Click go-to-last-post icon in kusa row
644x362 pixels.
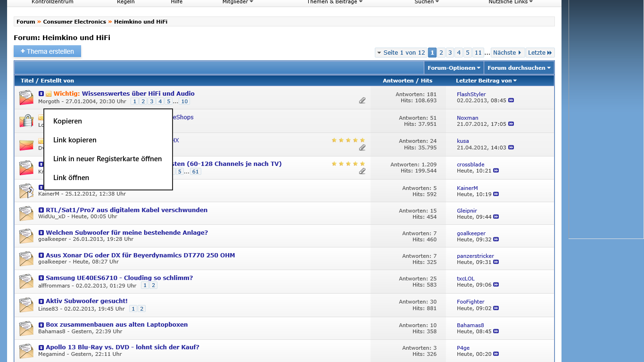[511, 147]
